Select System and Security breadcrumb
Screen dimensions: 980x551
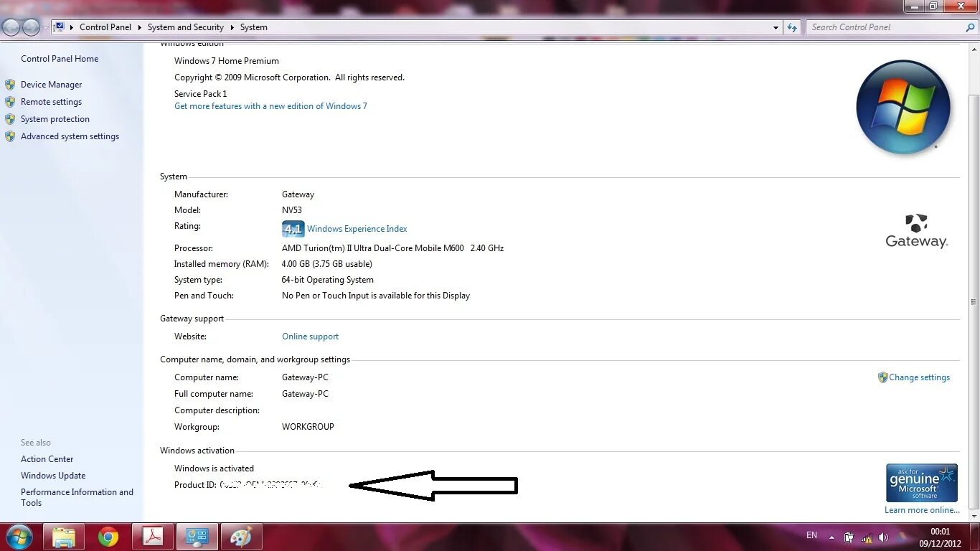[186, 27]
